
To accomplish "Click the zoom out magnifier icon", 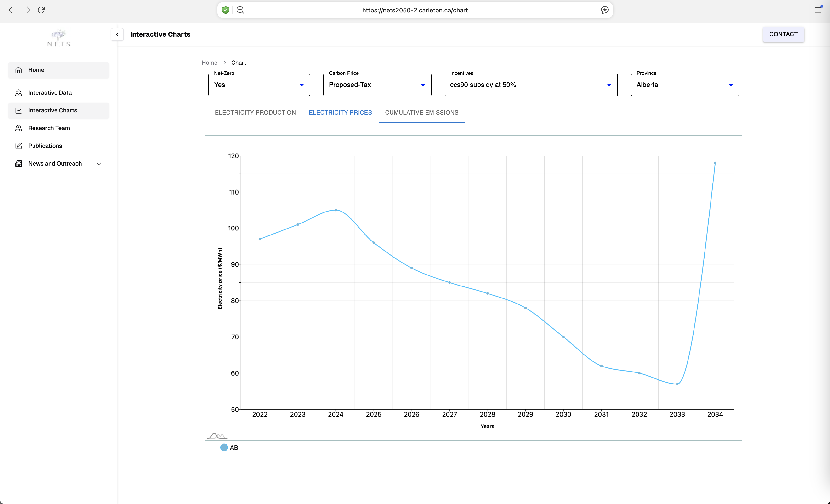I will 240,10.
